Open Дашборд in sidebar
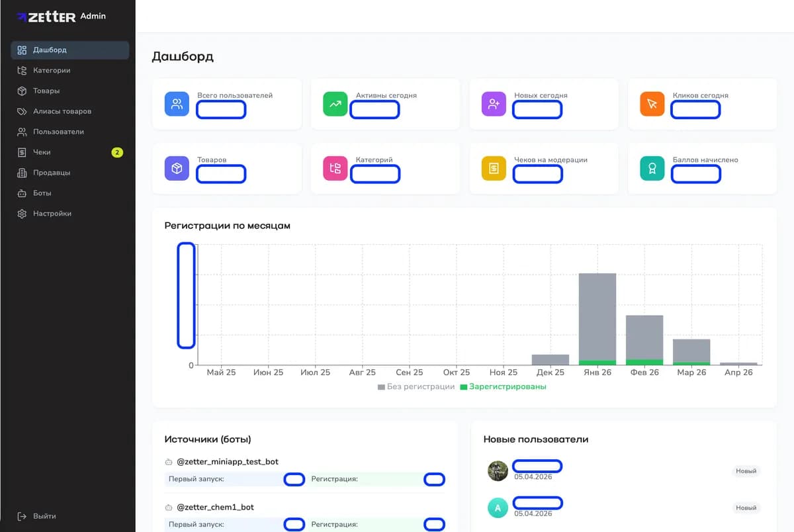This screenshot has height=532, width=794. (x=70, y=50)
